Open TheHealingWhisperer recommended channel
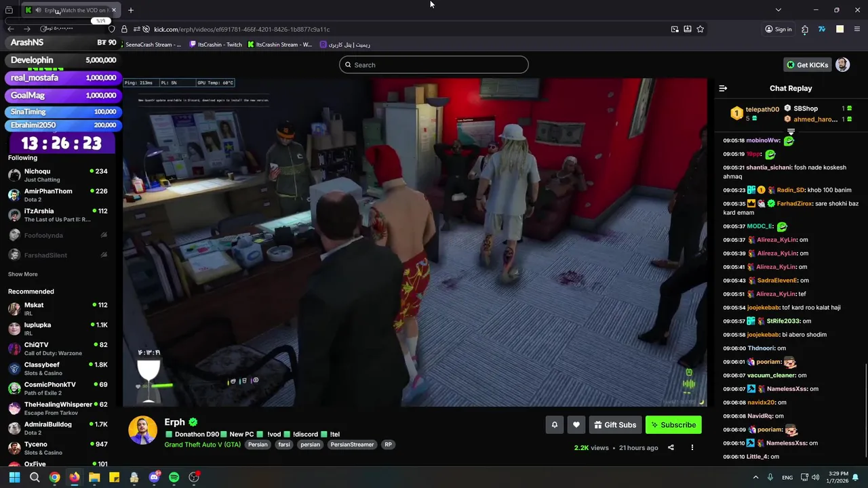 tap(58, 408)
